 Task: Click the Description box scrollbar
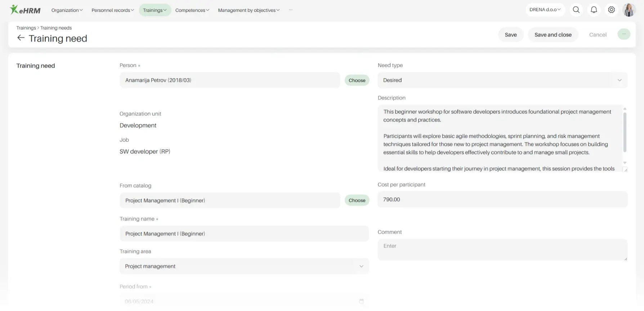pyautogui.click(x=625, y=132)
